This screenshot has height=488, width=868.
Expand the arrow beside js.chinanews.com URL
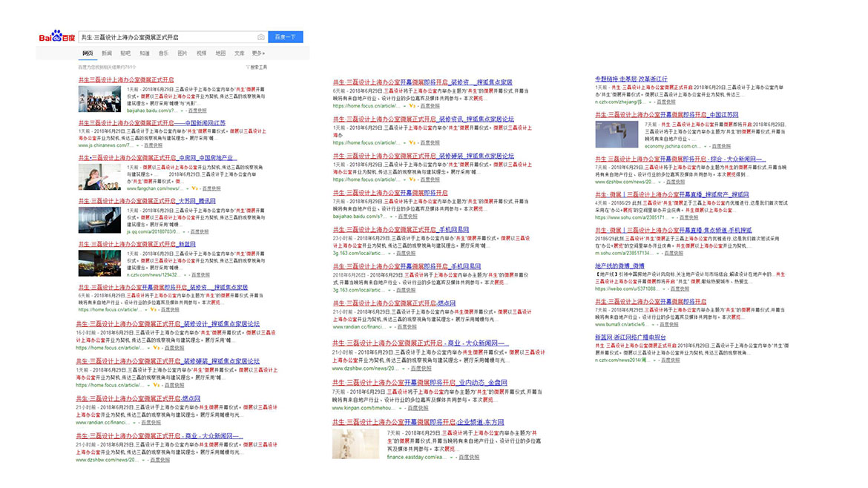[x=138, y=145]
